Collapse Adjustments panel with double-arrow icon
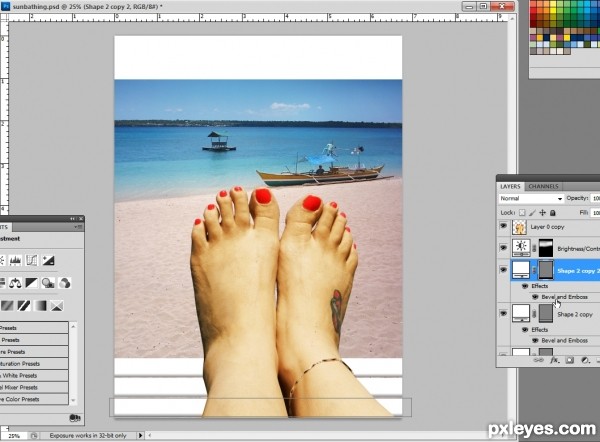600x442 pixels. pyautogui.click(x=72, y=219)
